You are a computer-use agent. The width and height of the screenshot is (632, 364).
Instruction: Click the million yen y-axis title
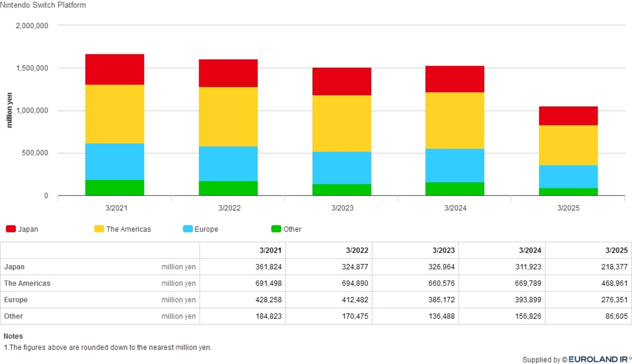pos(9,110)
